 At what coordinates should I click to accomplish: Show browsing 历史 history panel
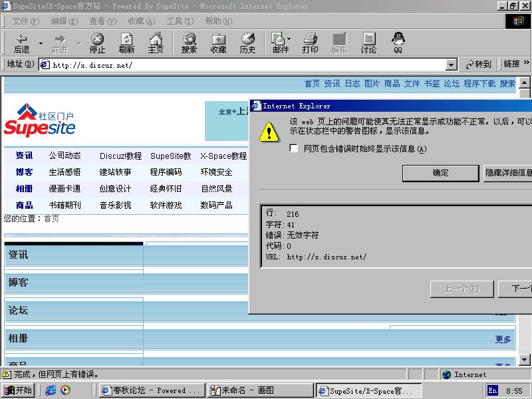click(247, 43)
